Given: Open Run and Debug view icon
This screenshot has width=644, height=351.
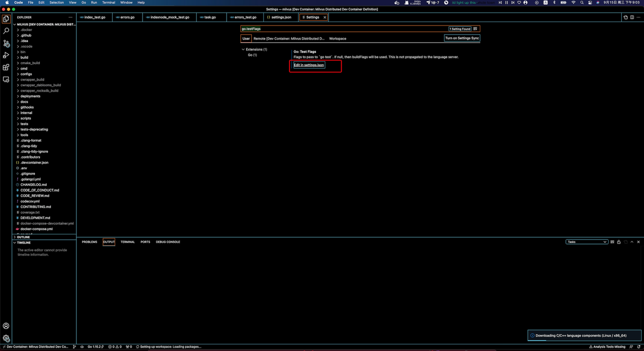Looking at the screenshot, I should coord(6,55).
